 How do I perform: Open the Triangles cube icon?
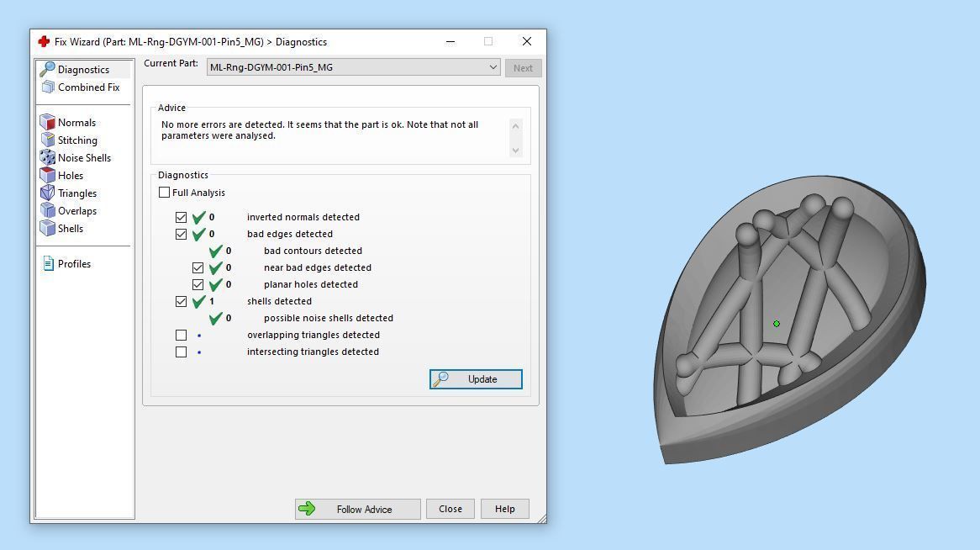click(x=48, y=193)
